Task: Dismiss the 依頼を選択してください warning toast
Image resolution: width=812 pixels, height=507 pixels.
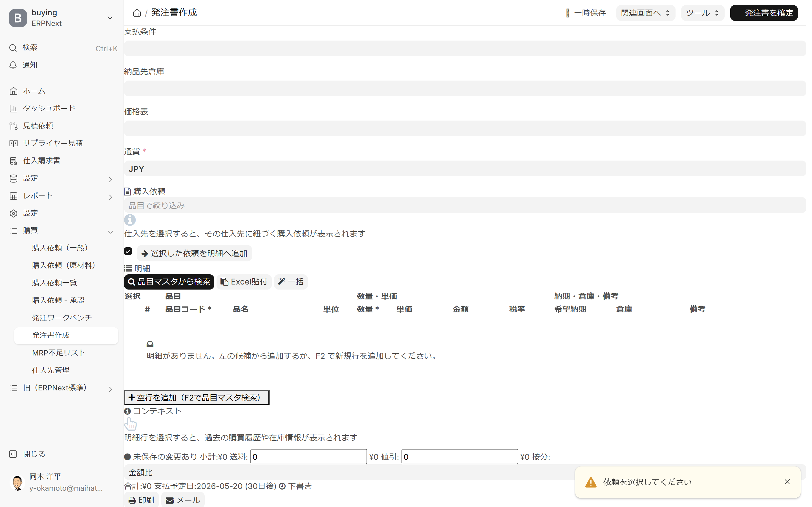Action: coord(787,482)
